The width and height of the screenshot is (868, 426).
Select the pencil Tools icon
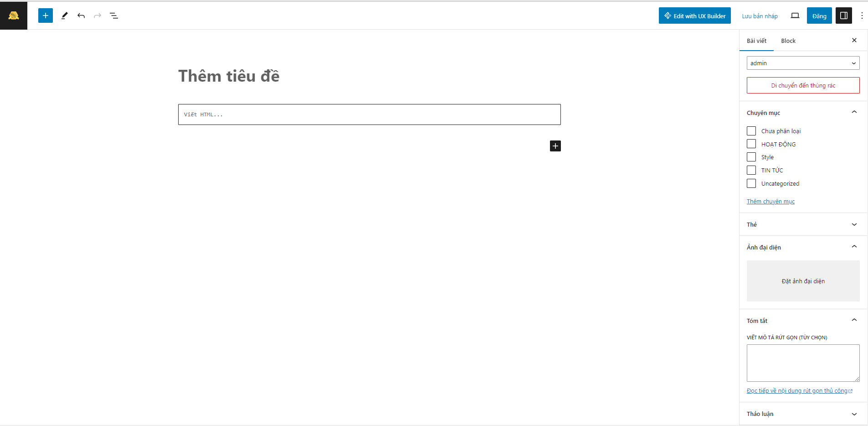tap(65, 16)
